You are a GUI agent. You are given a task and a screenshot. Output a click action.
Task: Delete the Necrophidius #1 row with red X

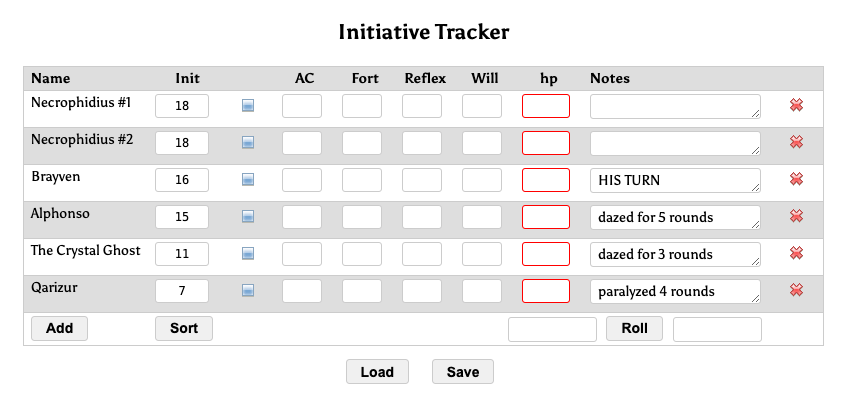click(x=796, y=105)
